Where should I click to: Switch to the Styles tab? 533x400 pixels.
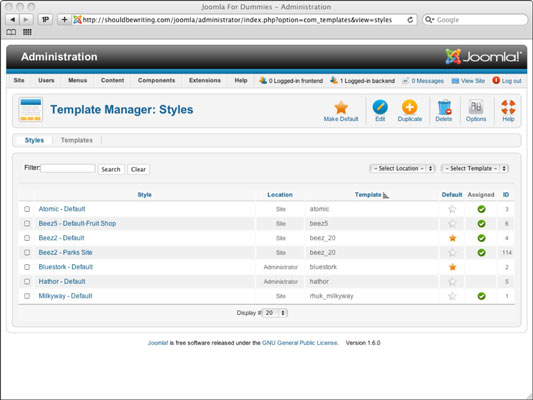(34, 140)
